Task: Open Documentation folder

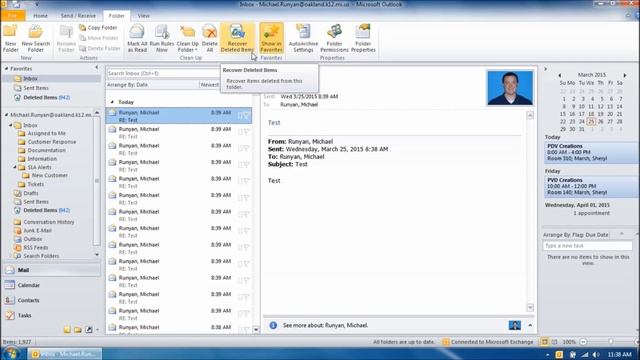Action: coord(47,150)
